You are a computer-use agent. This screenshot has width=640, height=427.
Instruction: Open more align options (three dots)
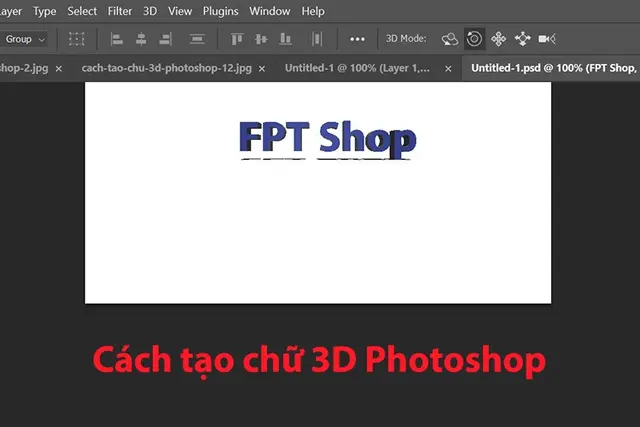[357, 39]
